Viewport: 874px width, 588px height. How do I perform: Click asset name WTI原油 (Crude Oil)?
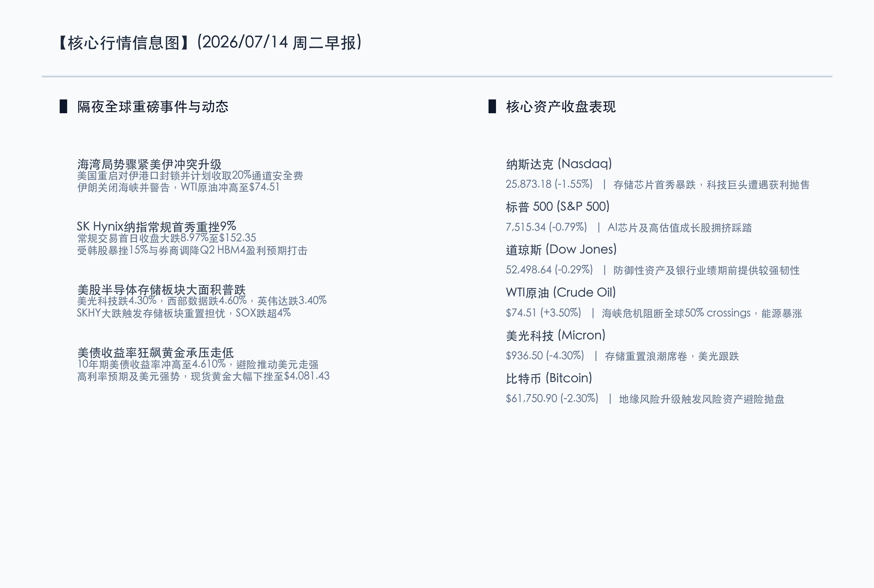tap(561, 292)
